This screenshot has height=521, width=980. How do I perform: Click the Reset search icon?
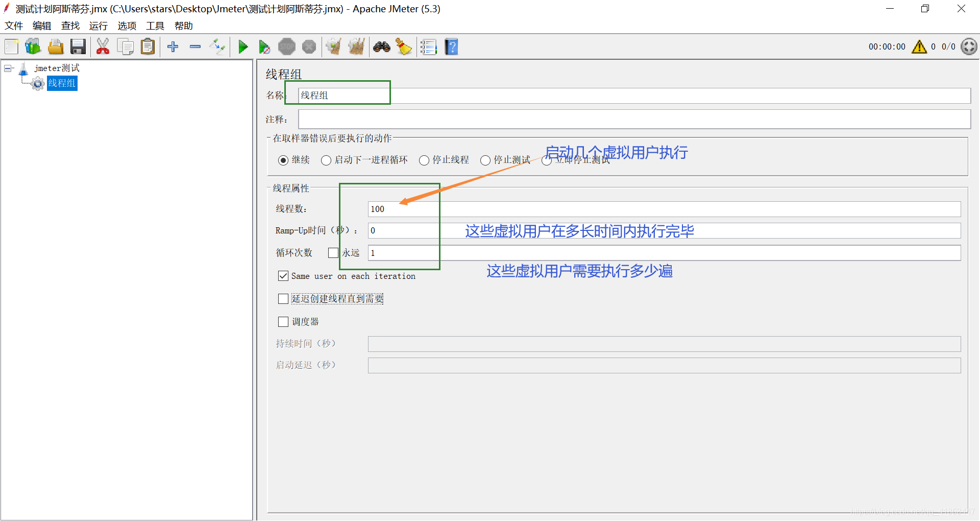404,47
